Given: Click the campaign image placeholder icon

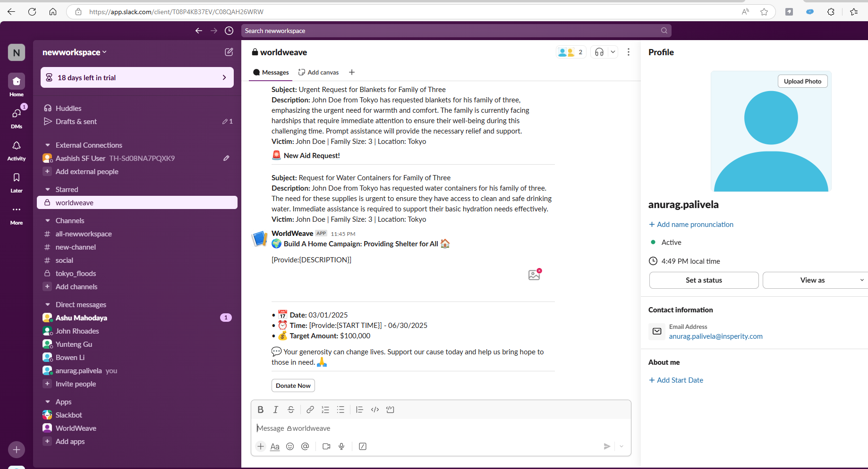Looking at the screenshot, I should click(535, 274).
